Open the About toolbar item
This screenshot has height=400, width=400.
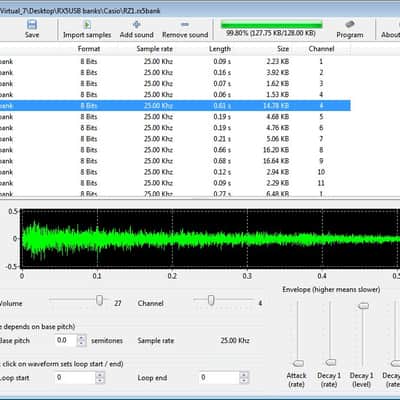coord(391,29)
